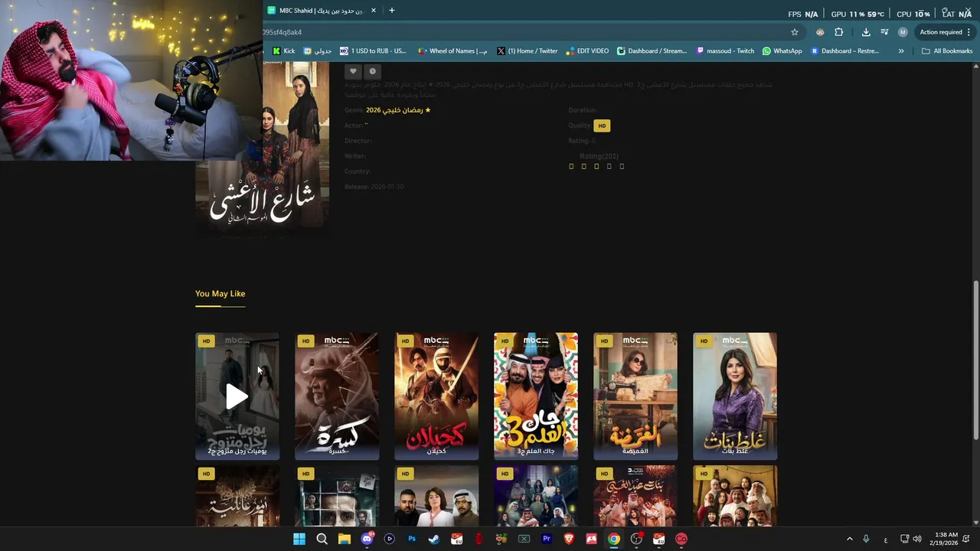Open OBS Studio from the taskbar
Image resolution: width=980 pixels, height=551 pixels.
(636, 539)
